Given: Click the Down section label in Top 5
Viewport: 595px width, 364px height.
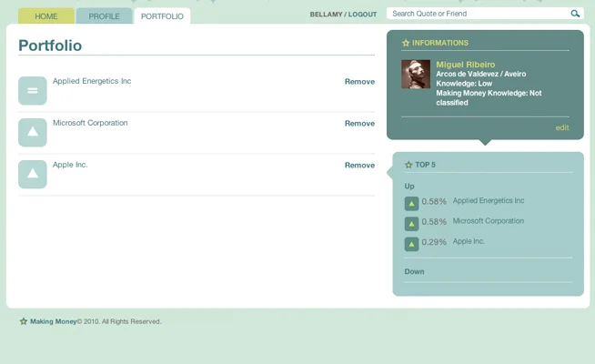Looking at the screenshot, I should click(x=414, y=272).
